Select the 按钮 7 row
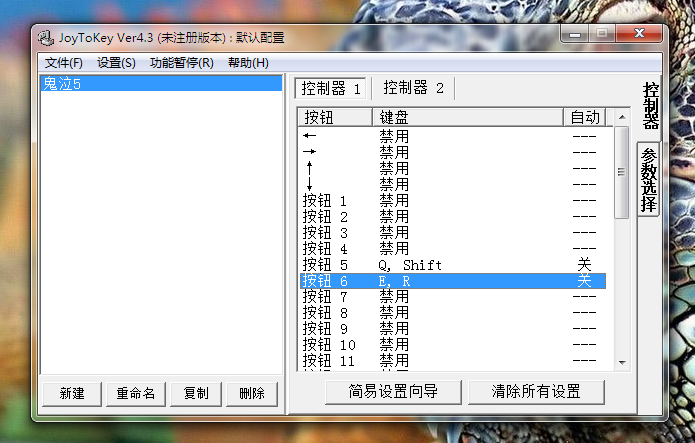Viewport: 695px width, 443px height. pyautogui.click(x=453, y=297)
